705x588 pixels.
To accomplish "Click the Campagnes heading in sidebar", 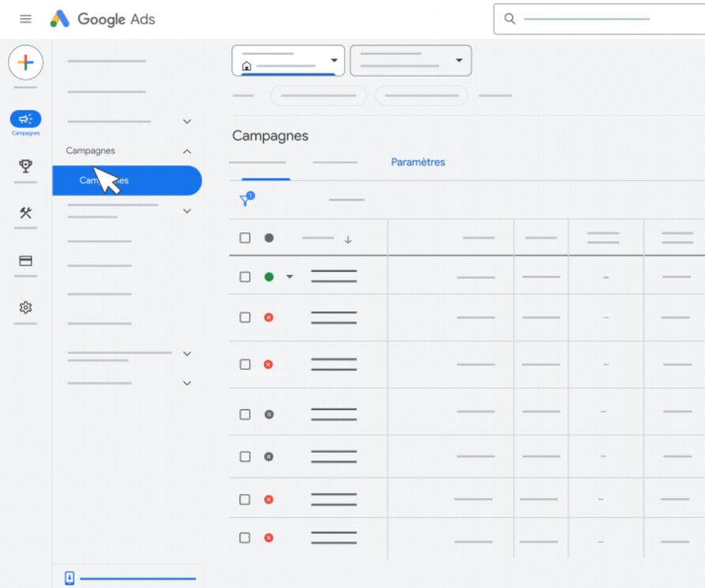I will [90, 151].
